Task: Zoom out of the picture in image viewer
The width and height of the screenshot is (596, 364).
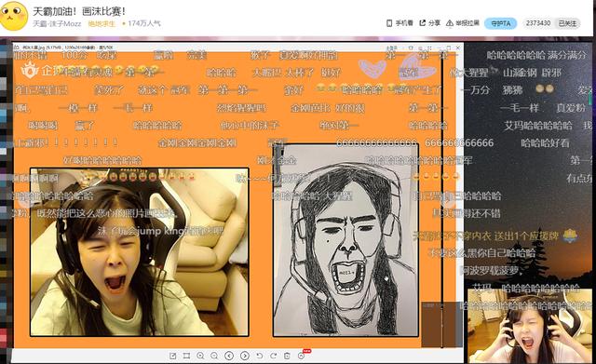Action: [x=214, y=356]
